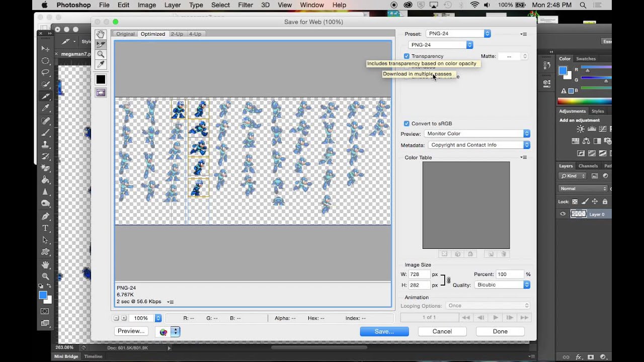644x362 pixels.
Task: Click the Cancel button
Action: click(x=442, y=331)
